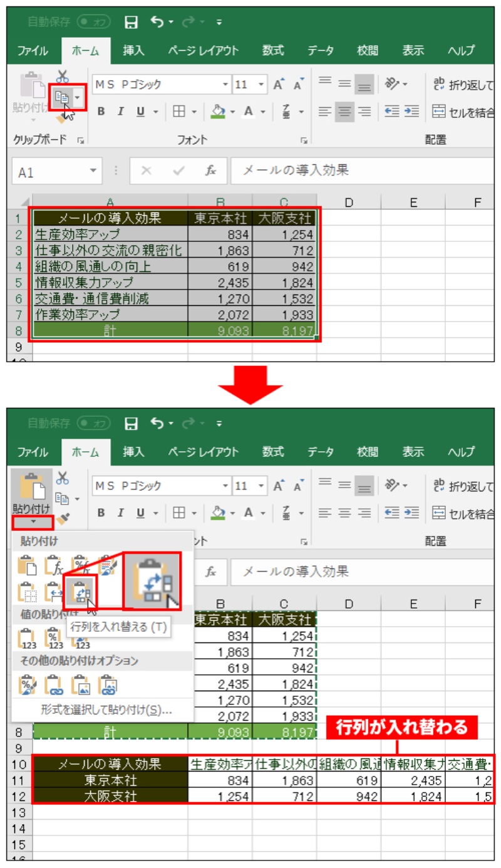The width and height of the screenshot is (501, 868).
Task: Click Paste No Borders icon in menu
Action: point(28,592)
